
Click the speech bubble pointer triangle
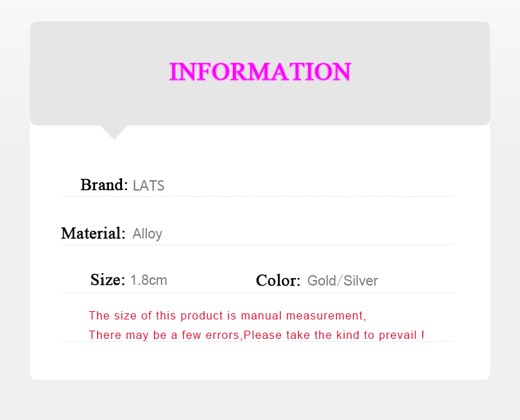[x=114, y=132]
